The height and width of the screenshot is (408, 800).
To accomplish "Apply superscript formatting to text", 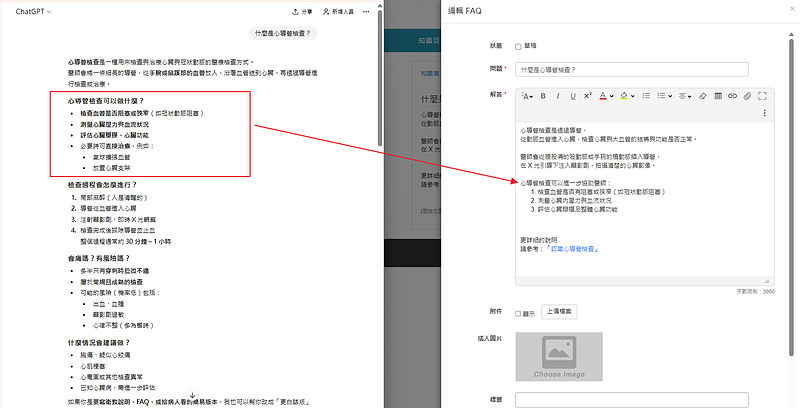I will tap(588, 96).
